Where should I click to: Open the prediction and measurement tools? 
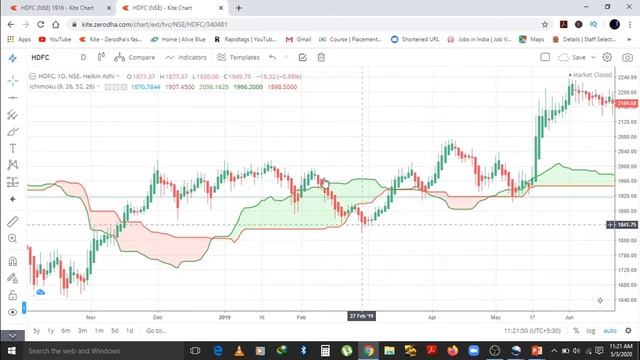click(x=13, y=182)
